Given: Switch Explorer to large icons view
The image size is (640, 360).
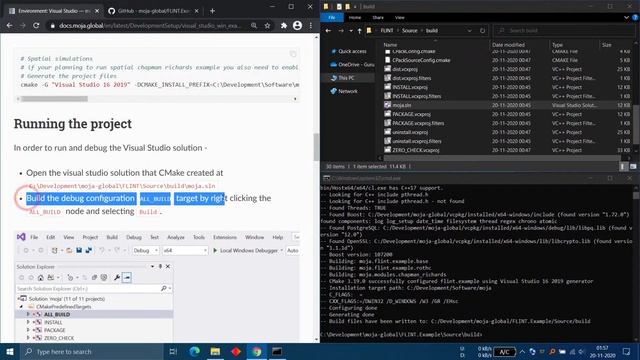Looking at the screenshot, I should click(633, 167).
